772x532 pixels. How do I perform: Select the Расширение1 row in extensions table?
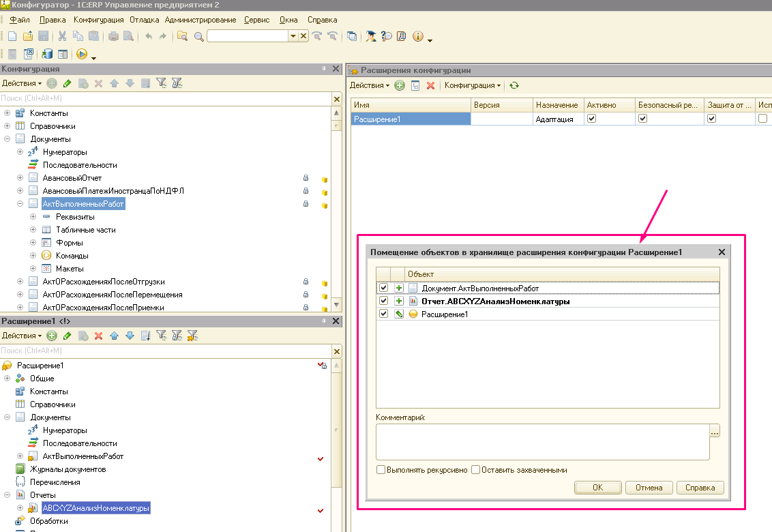(x=411, y=119)
